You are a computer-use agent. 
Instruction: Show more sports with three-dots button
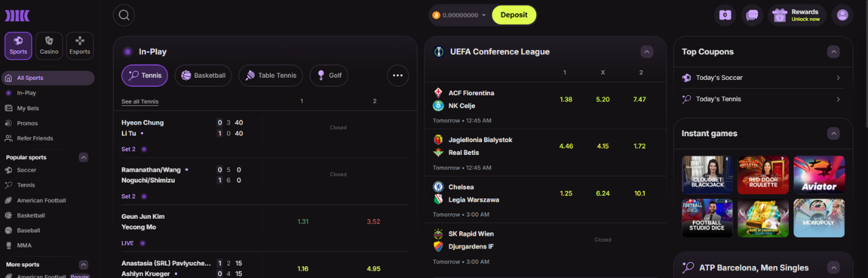click(x=398, y=75)
